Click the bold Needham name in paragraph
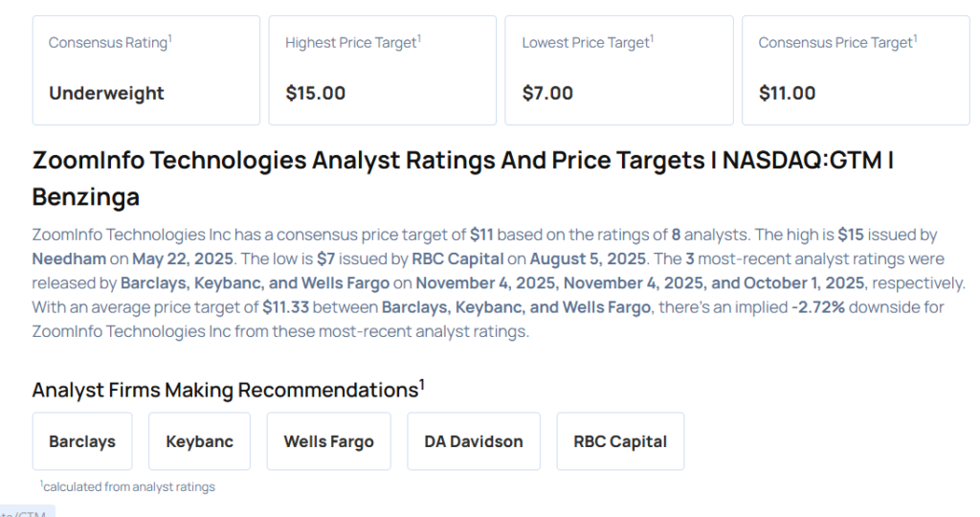Viewport: 980px width, 517px height. point(68,258)
